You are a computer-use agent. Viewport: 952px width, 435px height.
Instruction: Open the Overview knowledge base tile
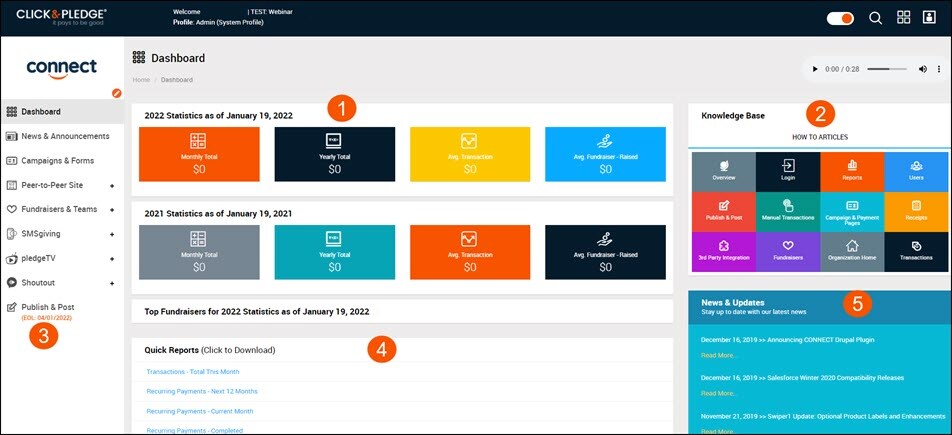tap(724, 172)
